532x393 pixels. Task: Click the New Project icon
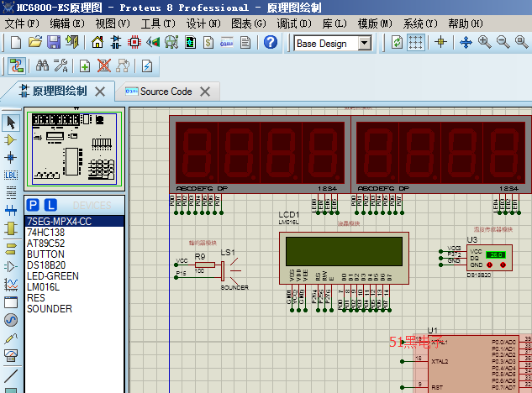pos(16,43)
